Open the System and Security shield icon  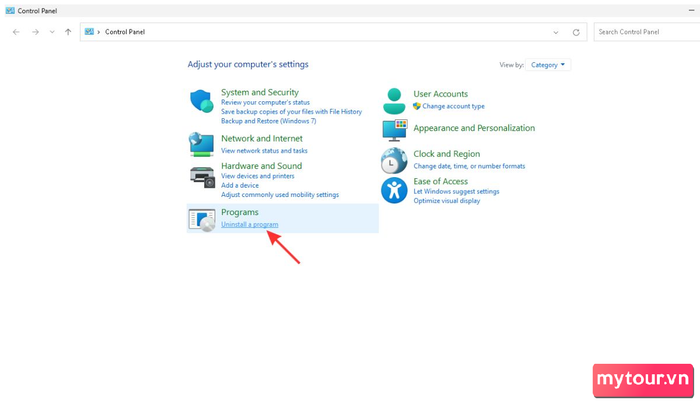coord(202,101)
